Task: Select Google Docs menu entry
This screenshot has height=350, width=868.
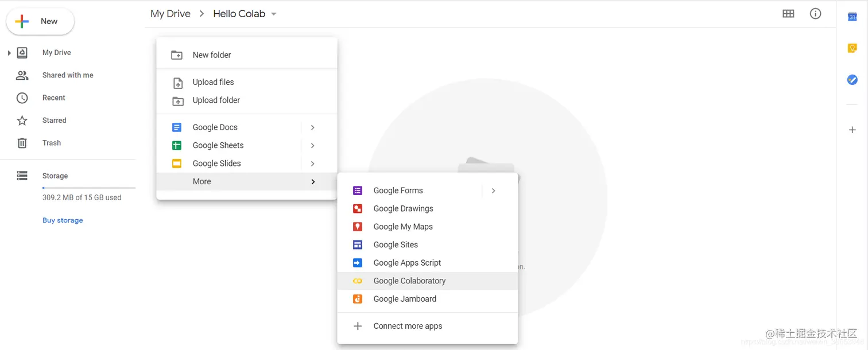Action: click(247, 127)
